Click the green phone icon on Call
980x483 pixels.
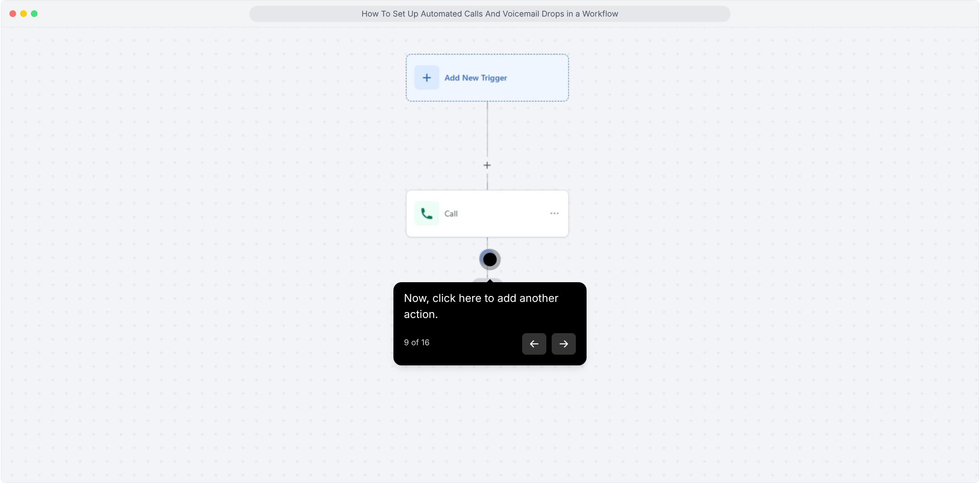(x=427, y=214)
